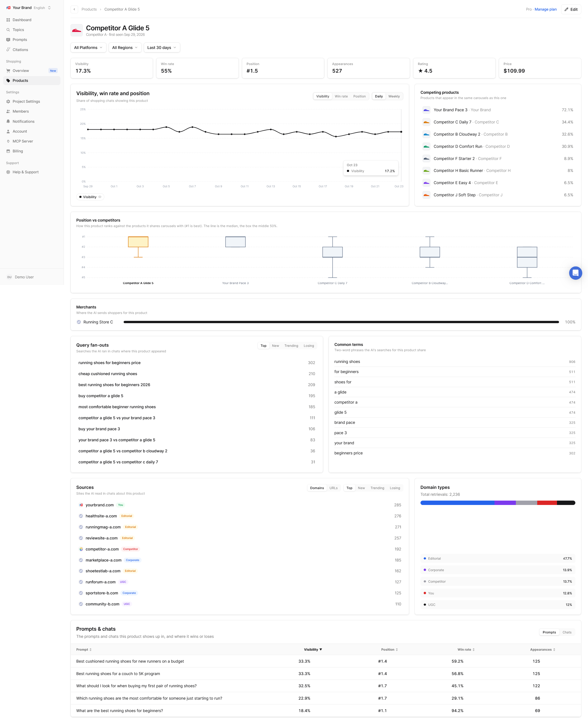
Task: Click the Running Store C merchant icon
Action: point(79,322)
